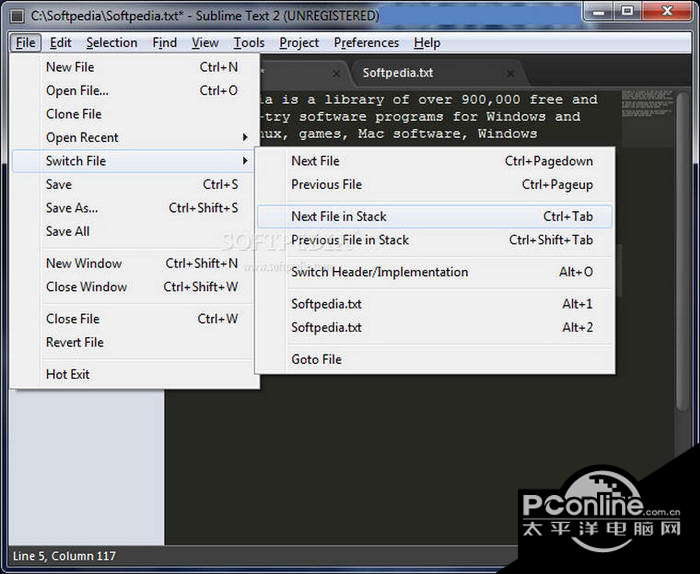Open the Project menu

click(x=299, y=43)
